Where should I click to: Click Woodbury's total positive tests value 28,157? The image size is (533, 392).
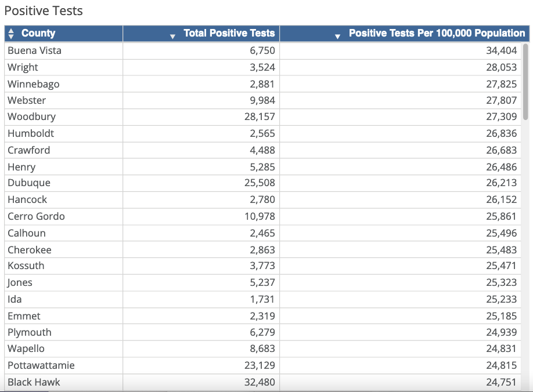(x=260, y=117)
